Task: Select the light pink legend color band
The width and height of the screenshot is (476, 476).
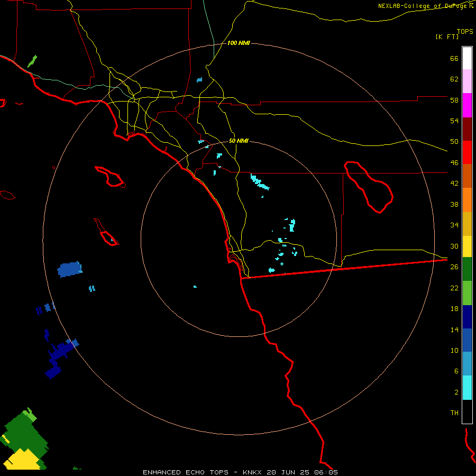Action: tap(467, 81)
